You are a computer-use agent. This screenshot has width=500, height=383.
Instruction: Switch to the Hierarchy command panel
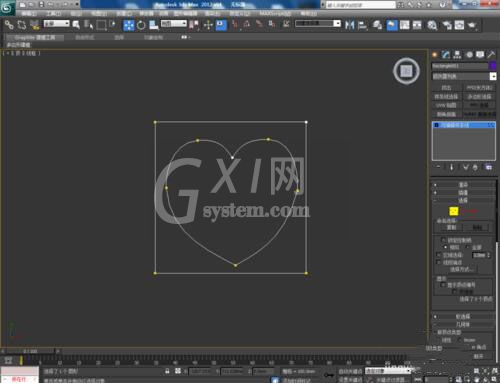(x=457, y=55)
